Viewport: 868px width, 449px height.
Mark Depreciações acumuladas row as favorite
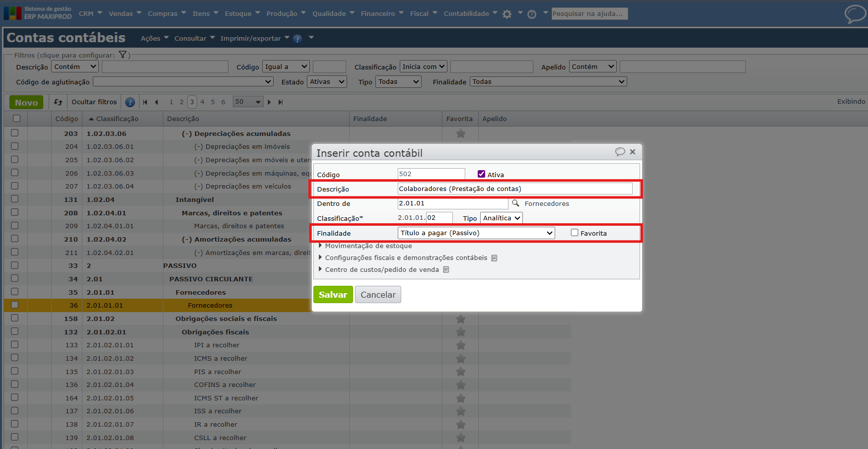pyautogui.click(x=461, y=133)
